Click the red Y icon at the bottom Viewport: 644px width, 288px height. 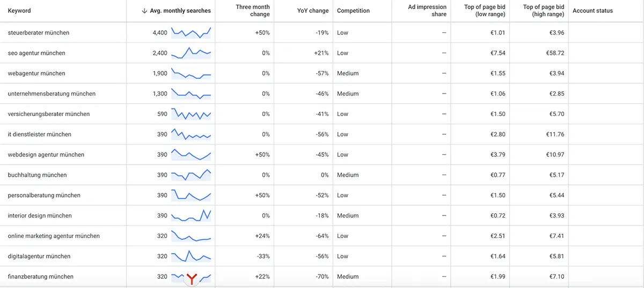pyautogui.click(x=192, y=278)
